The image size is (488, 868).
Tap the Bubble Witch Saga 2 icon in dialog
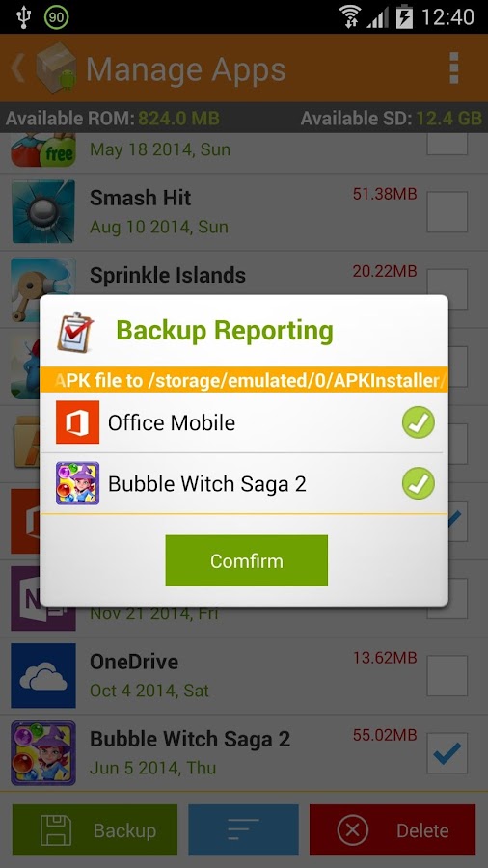(77, 483)
